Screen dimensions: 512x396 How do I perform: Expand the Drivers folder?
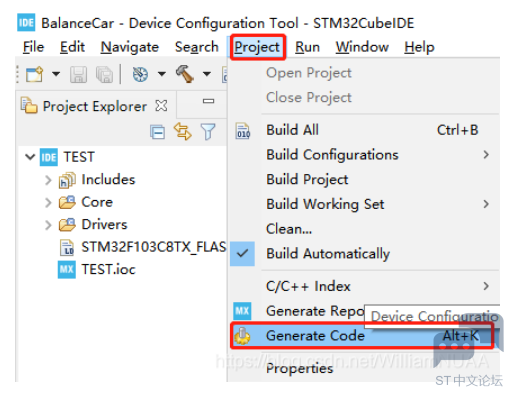coord(48,225)
